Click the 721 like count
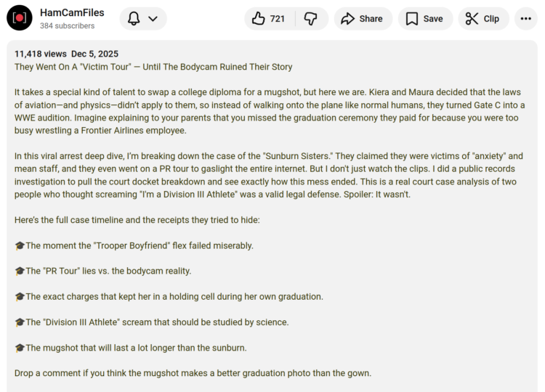 click(278, 19)
